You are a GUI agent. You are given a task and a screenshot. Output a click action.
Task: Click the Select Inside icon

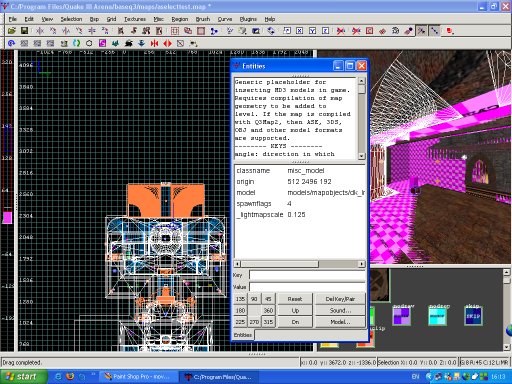click(159, 31)
